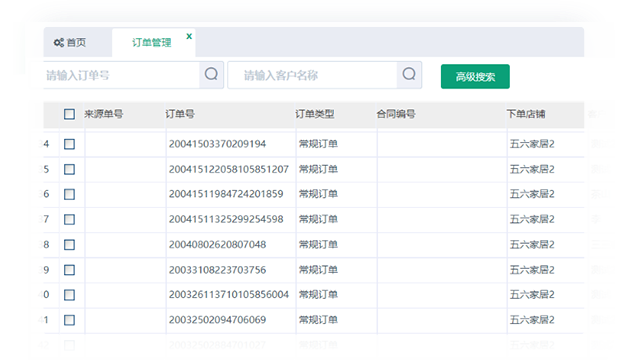Check the row for order 2004151132529925​4598
Image resolution: width=640 pixels, height=360 pixels.
(69, 220)
